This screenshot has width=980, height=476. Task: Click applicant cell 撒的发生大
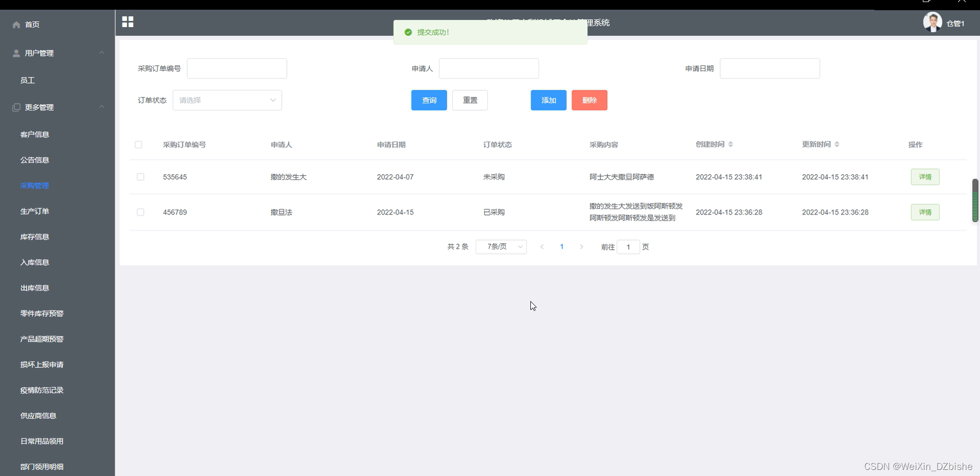[x=288, y=177]
